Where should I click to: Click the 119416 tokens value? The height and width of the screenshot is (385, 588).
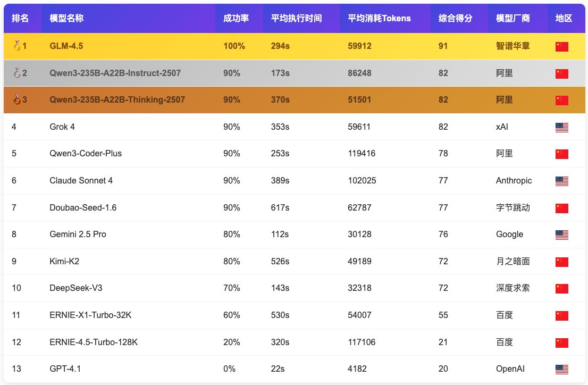coord(362,154)
